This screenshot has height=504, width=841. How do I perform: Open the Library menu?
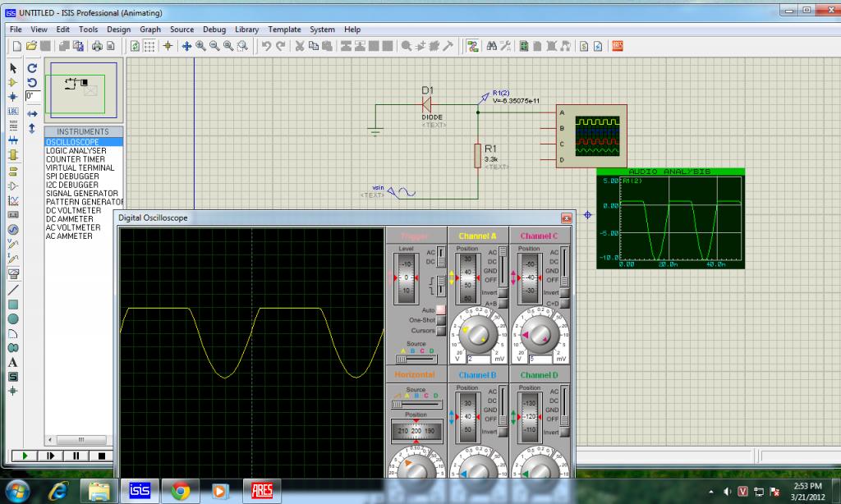246,30
